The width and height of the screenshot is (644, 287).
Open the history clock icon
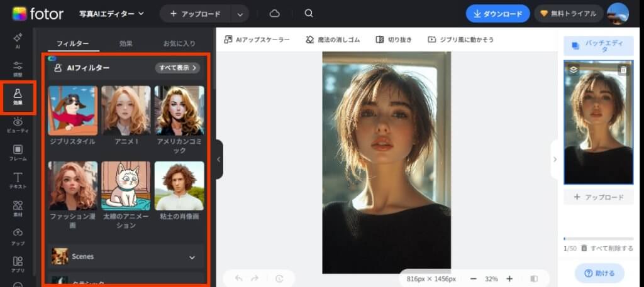tap(279, 278)
